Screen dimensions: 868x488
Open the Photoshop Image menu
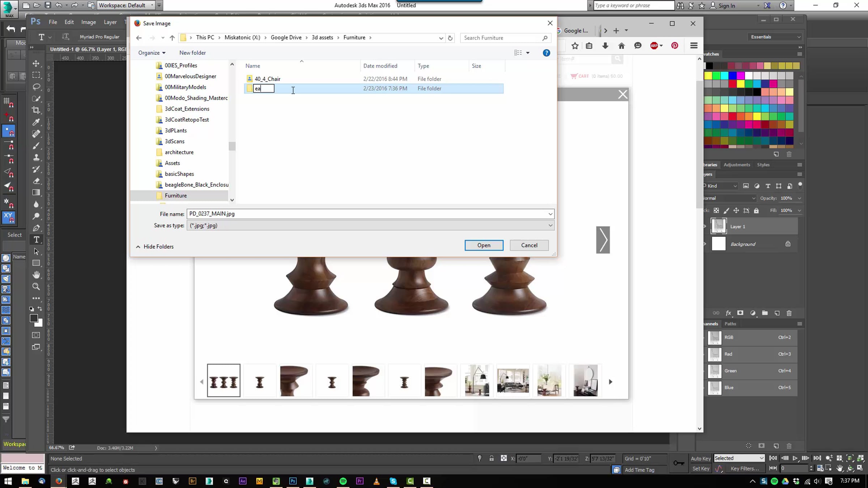(x=88, y=22)
